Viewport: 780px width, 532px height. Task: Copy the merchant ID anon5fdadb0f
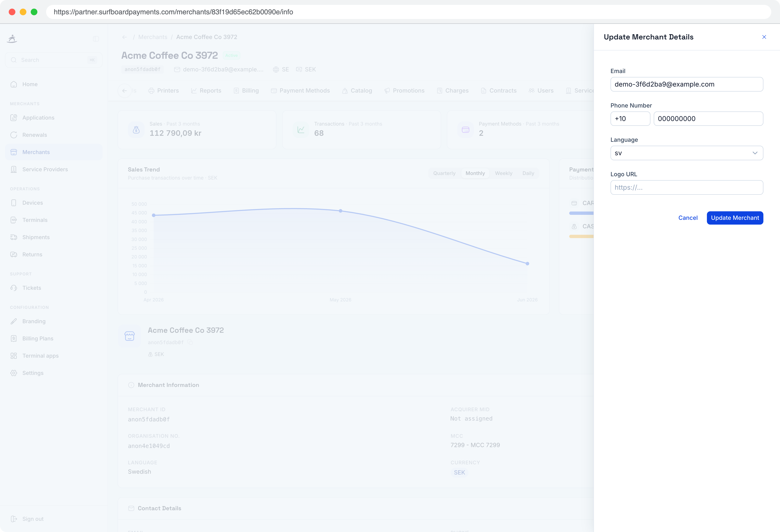190,342
